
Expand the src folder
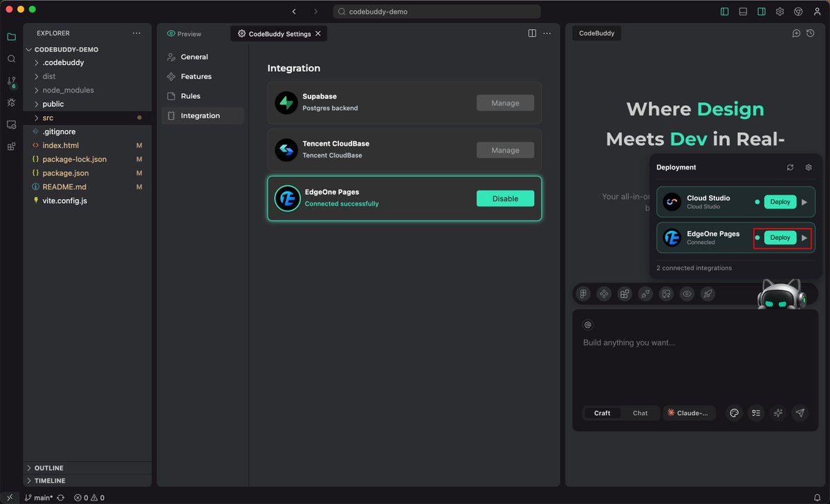coord(87,118)
